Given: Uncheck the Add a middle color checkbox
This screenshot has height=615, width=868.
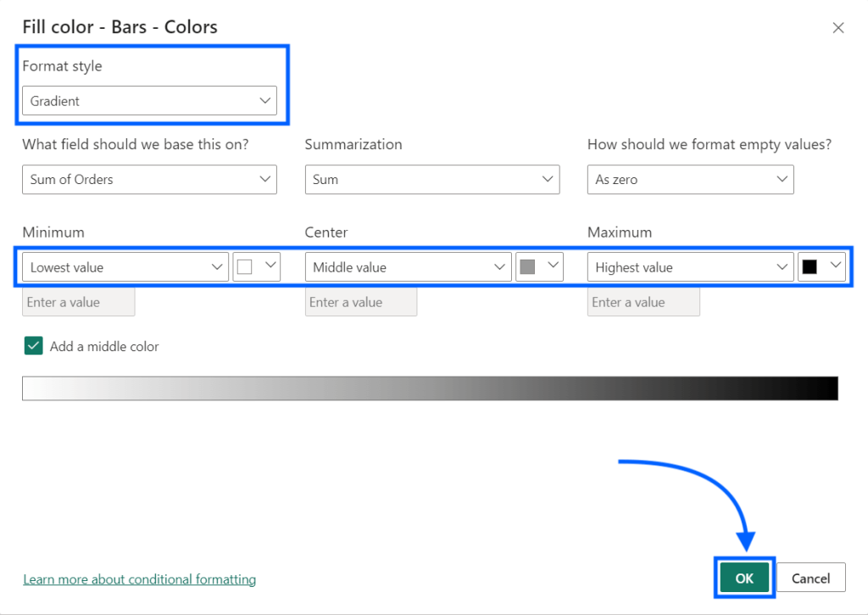Looking at the screenshot, I should [33, 346].
